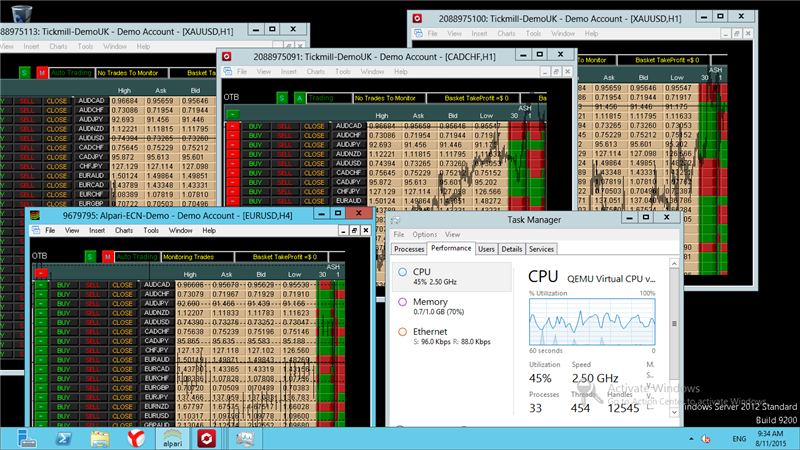
Task: Open File Explorer from the taskbar
Action: [99, 438]
